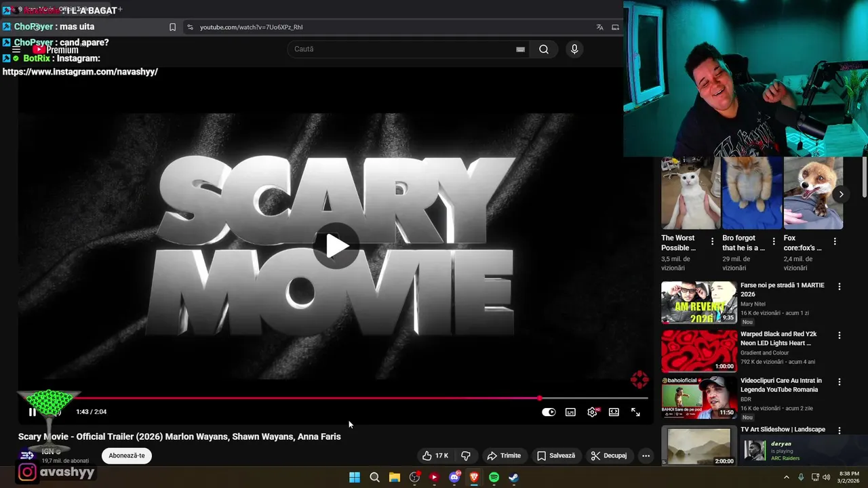
Task: Open options for 'Warped Black and Red' video
Action: (x=840, y=335)
